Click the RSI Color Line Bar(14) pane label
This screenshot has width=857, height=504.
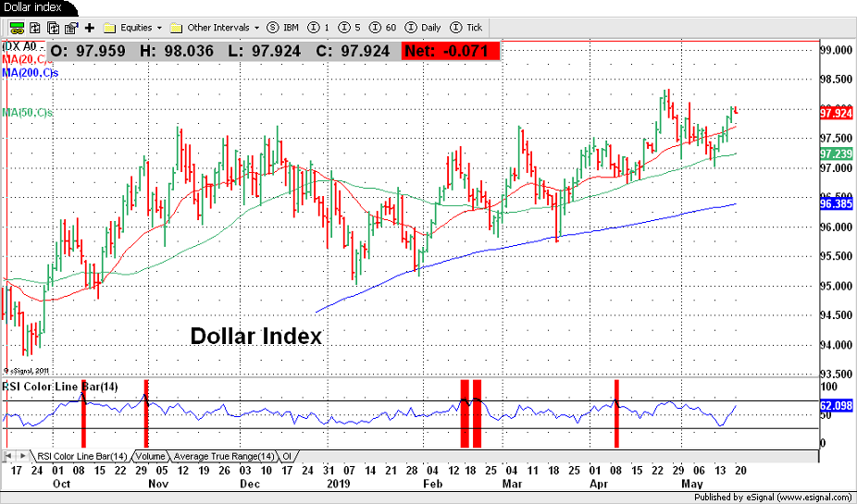[x=60, y=387]
